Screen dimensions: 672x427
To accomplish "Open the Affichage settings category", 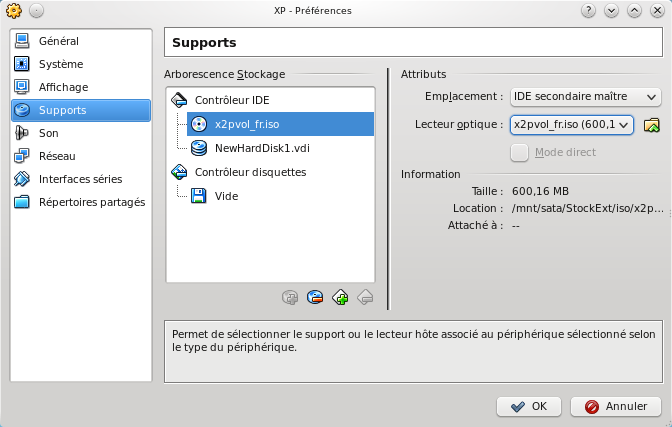I will [x=63, y=87].
